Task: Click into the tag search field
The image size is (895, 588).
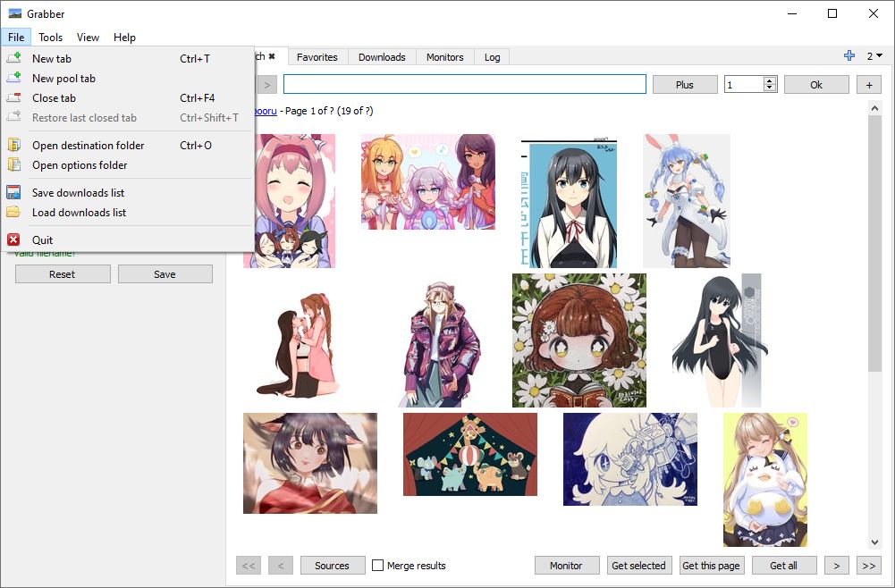Action: 465,84
